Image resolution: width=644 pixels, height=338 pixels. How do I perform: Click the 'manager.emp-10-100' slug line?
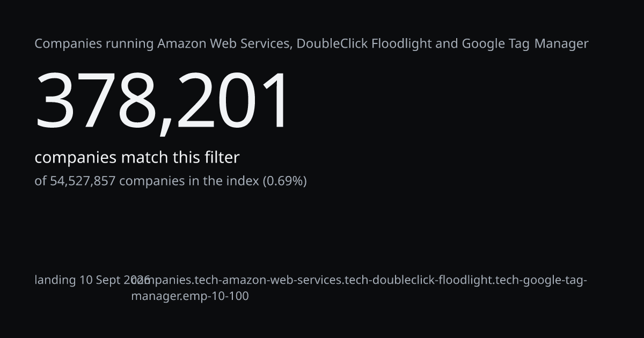(190, 296)
